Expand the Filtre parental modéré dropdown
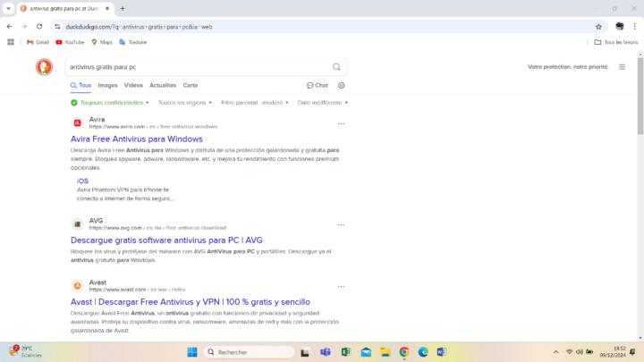The image size is (644, 362). [255, 103]
